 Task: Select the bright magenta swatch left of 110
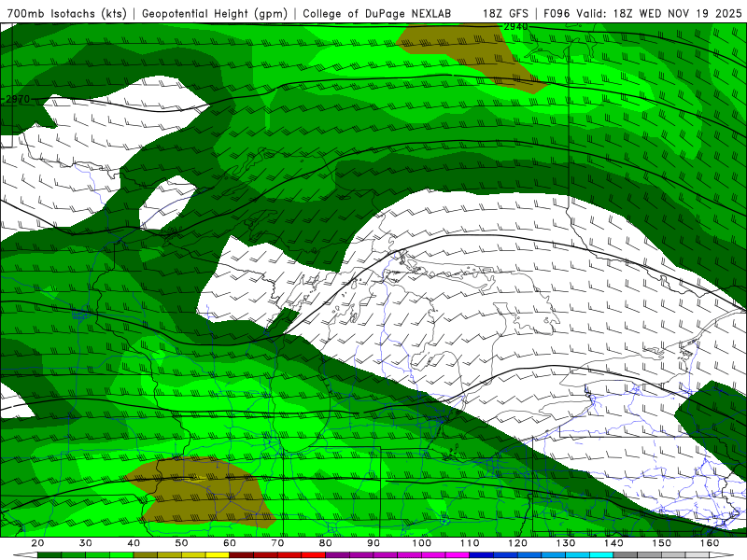(458, 555)
